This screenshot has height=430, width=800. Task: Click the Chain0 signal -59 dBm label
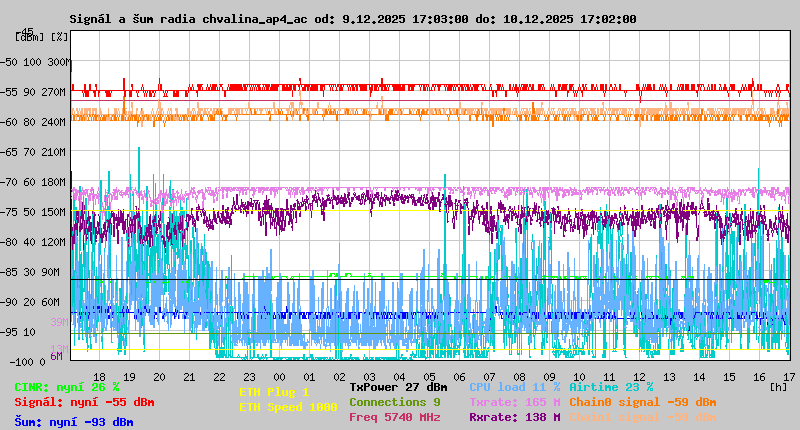[x=642, y=402]
